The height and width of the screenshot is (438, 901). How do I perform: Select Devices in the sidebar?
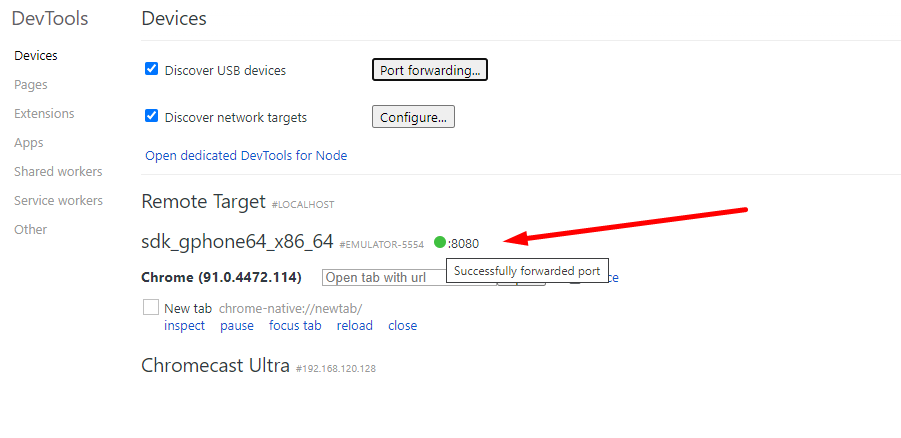[36, 56]
